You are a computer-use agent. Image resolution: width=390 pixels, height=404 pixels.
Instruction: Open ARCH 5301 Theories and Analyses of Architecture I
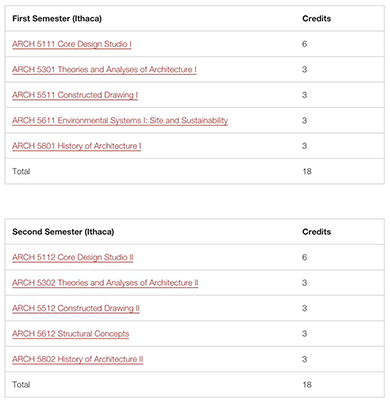click(104, 69)
